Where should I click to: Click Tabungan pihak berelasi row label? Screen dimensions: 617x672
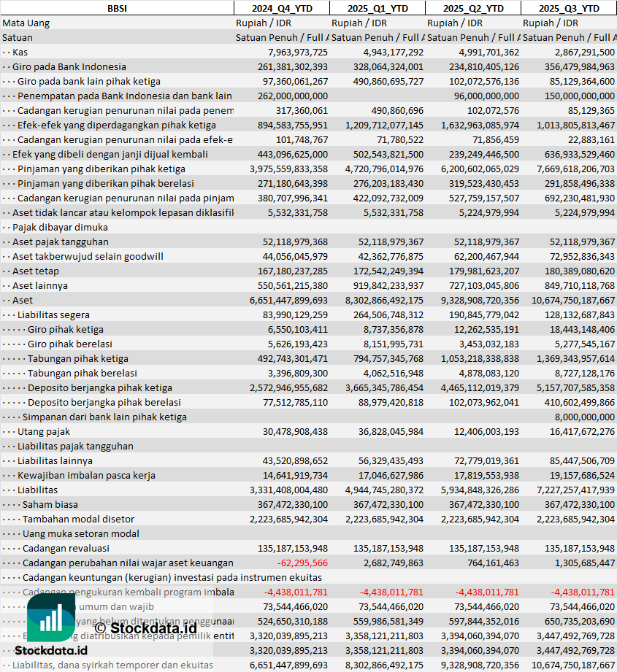tap(83, 373)
